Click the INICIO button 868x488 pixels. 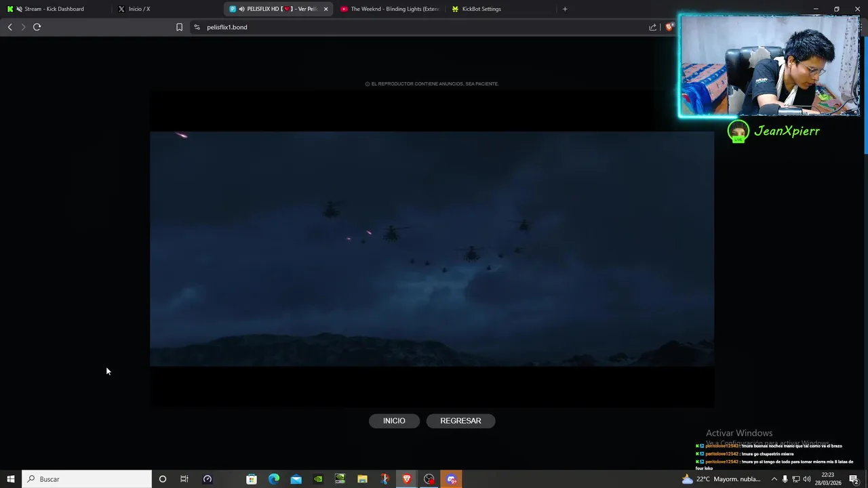point(394,421)
